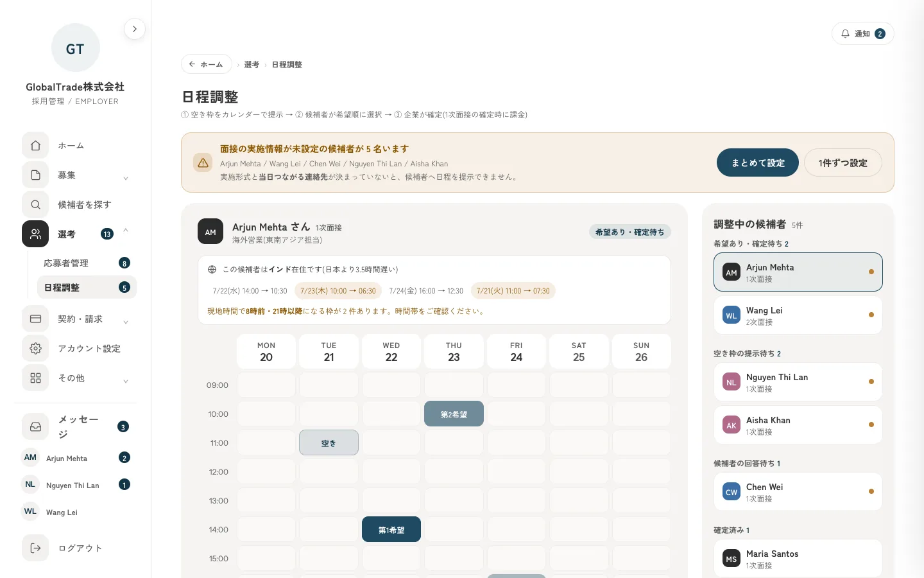This screenshot has height=578, width=924.
Task: Collapse the sidebar with the chevron button
Action: tap(134, 29)
